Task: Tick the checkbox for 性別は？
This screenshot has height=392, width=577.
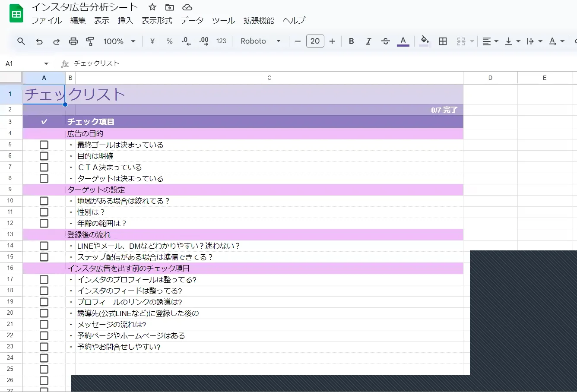Action: point(44,212)
